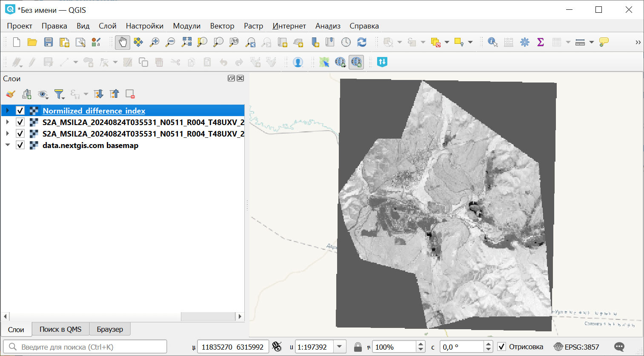Click the Refresh map icon
The height and width of the screenshot is (356, 644).
pos(362,42)
